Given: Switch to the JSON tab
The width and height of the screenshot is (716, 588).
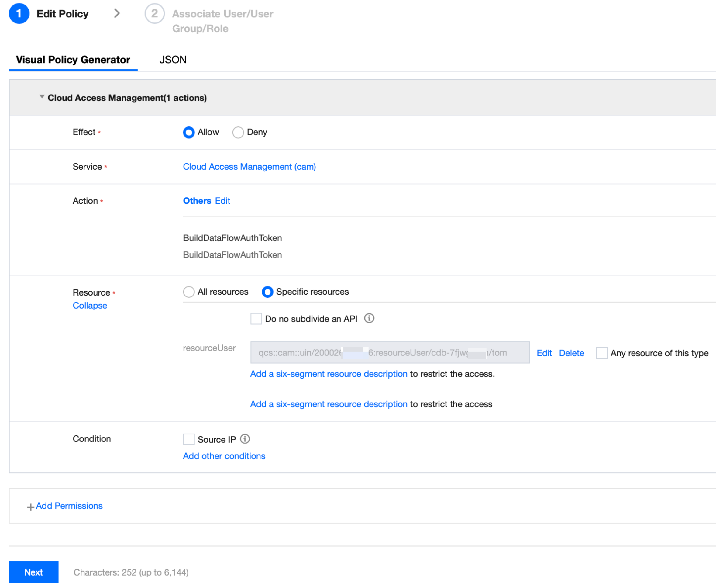Looking at the screenshot, I should coord(173,60).
